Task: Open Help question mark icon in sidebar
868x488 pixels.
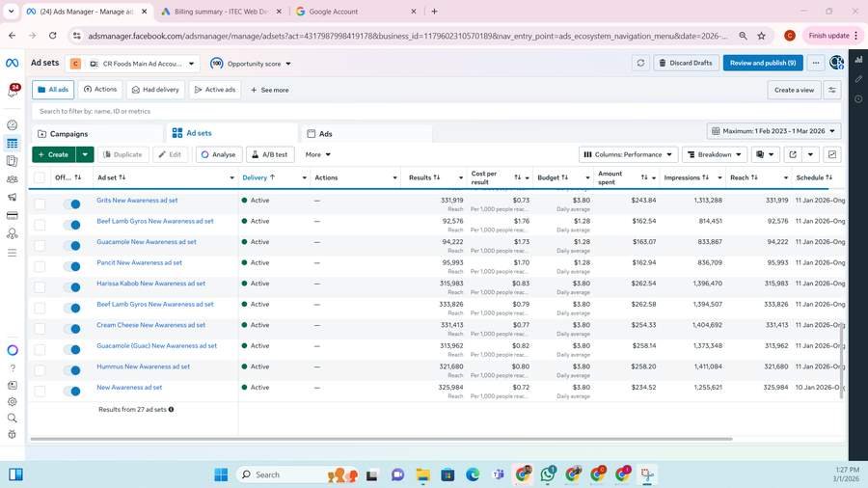Action: click(13, 368)
